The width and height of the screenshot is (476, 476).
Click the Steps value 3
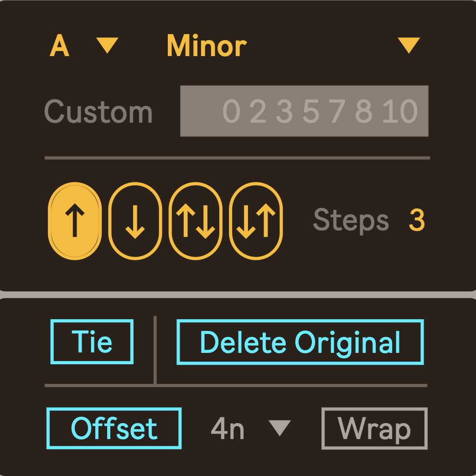pos(417,221)
